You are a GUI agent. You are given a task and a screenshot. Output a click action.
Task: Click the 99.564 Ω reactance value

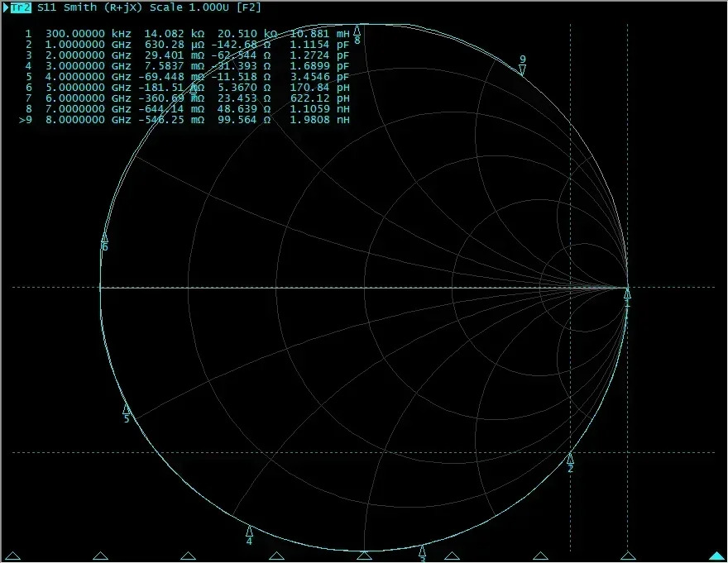point(244,119)
